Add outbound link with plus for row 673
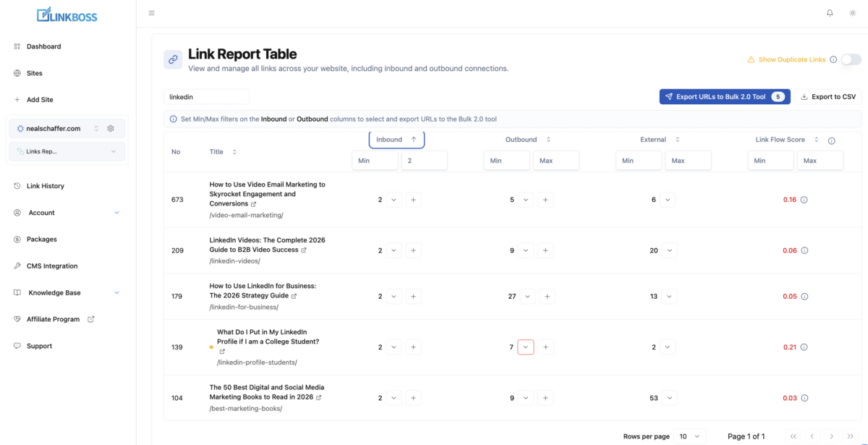 (546, 200)
